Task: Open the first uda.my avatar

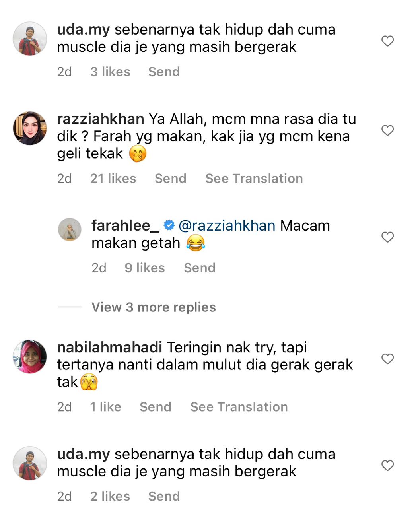Action: pyautogui.click(x=30, y=39)
